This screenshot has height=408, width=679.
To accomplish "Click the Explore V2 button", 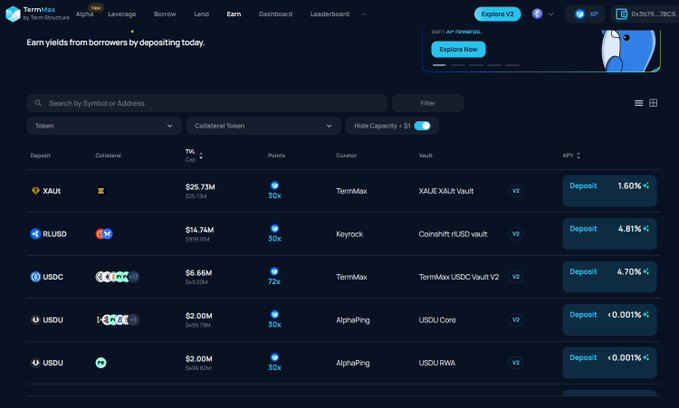I will click(498, 14).
